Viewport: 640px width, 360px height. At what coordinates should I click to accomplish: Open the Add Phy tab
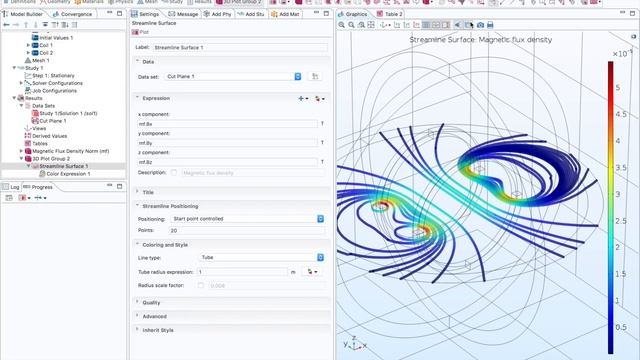[218, 14]
